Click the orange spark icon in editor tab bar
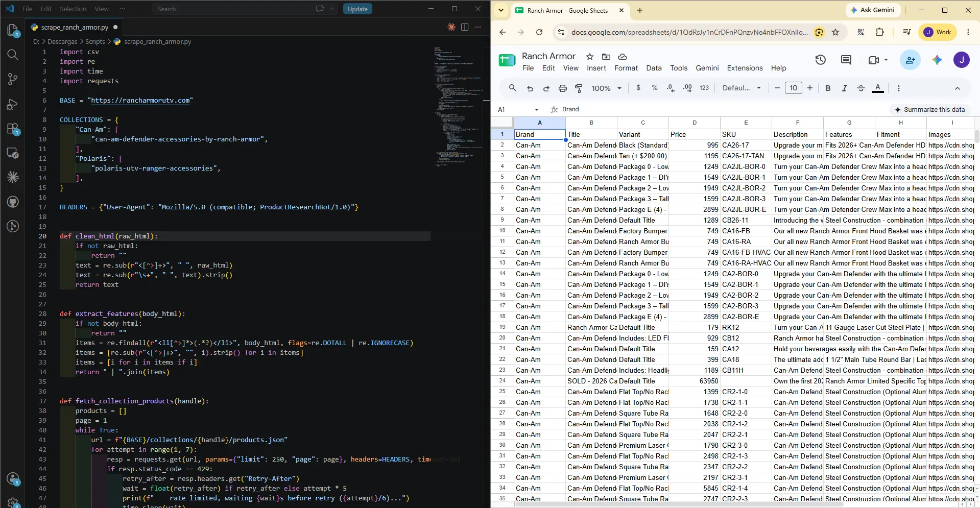This screenshot has width=980, height=508. click(451, 27)
